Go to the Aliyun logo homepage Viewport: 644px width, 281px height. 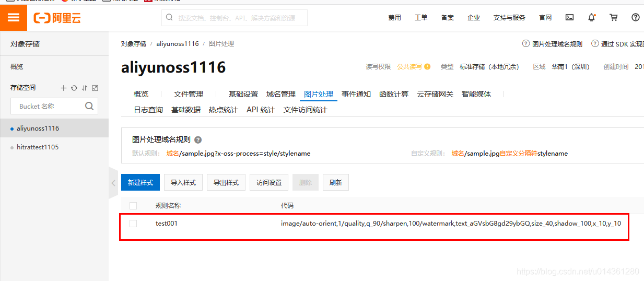[57, 18]
